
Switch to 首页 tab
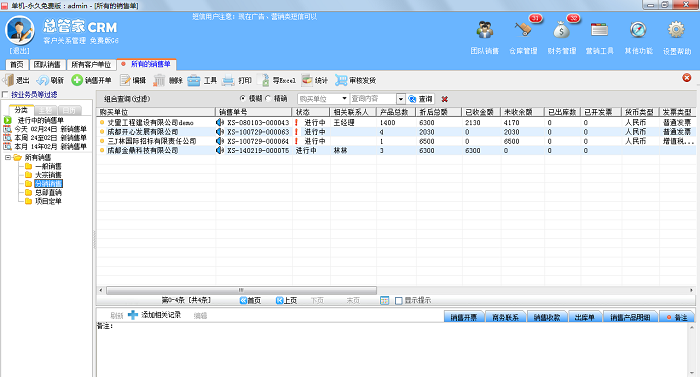(x=17, y=65)
